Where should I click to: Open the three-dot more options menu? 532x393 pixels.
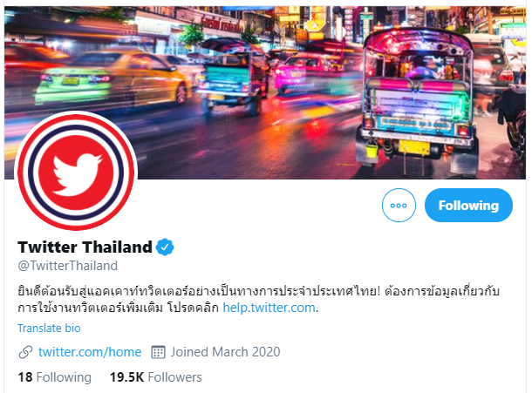(399, 205)
